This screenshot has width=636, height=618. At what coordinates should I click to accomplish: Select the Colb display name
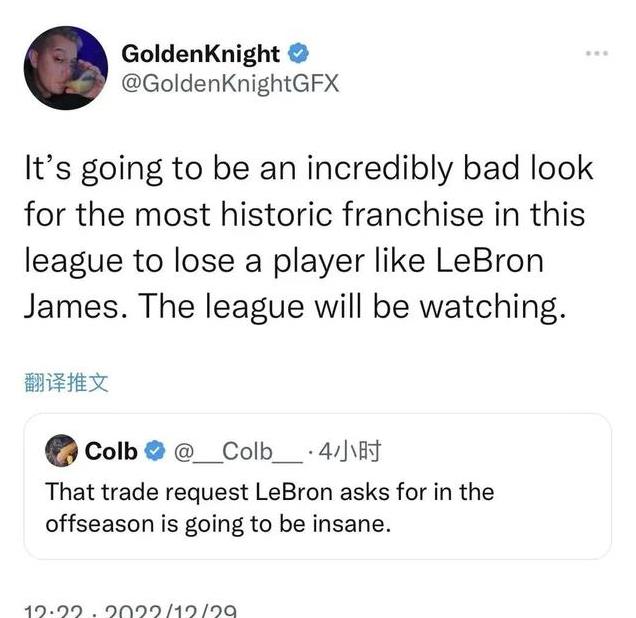111,451
